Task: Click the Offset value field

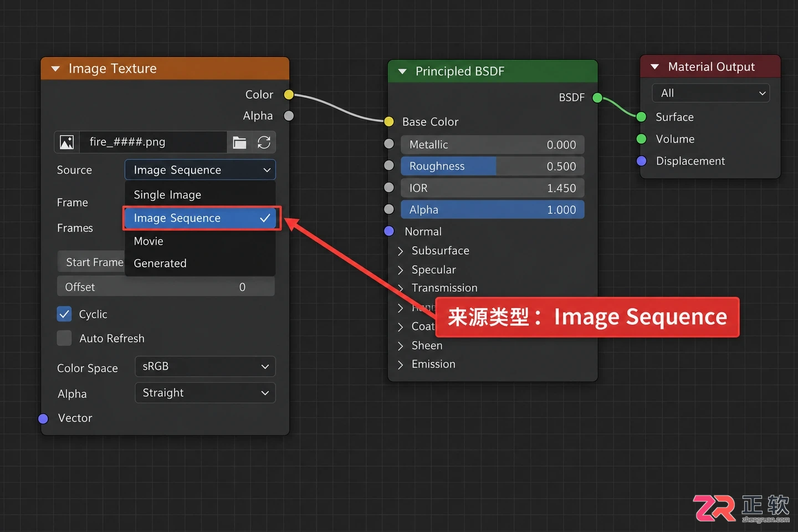Action: point(166,287)
